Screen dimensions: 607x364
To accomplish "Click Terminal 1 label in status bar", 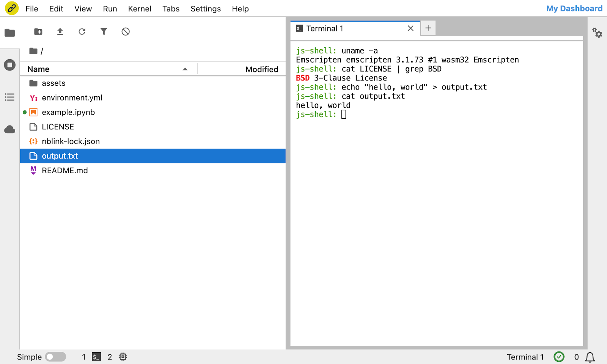I will click(525, 357).
